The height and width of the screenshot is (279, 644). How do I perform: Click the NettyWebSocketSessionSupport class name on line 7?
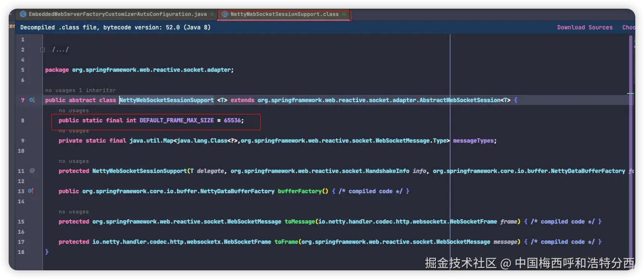pyautogui.click(x=167, y=100)
